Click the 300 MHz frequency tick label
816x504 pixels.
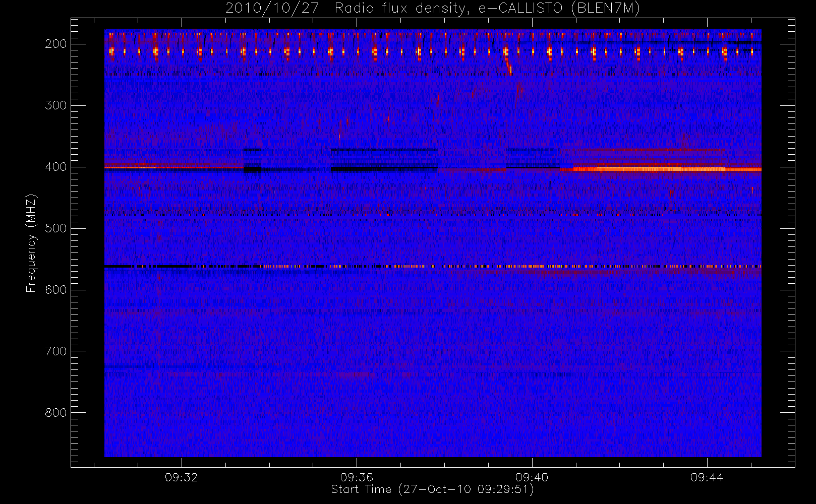(x=56, y=105)
